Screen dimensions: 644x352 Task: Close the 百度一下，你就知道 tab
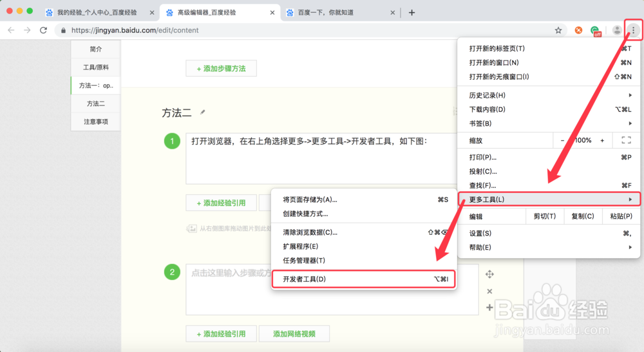[393, 13]
